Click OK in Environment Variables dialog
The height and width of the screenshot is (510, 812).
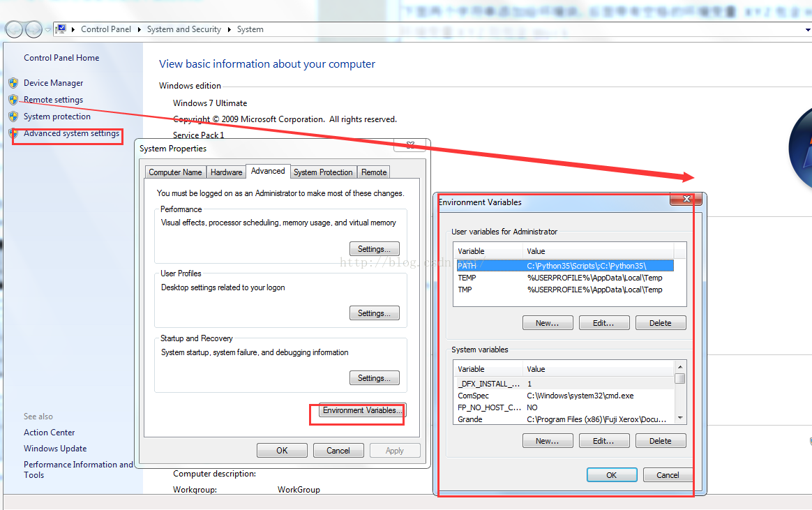coord(612,475)
